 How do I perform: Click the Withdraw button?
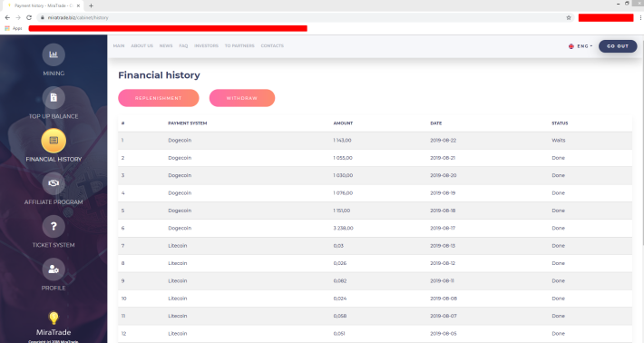pyautogui.click(x=242, y=98)
